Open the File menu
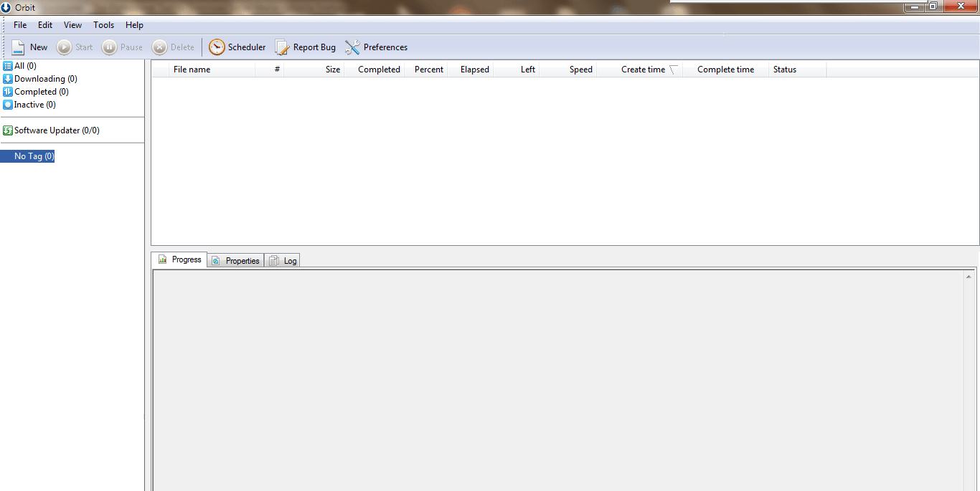980x491 pixels. (20, 25)
